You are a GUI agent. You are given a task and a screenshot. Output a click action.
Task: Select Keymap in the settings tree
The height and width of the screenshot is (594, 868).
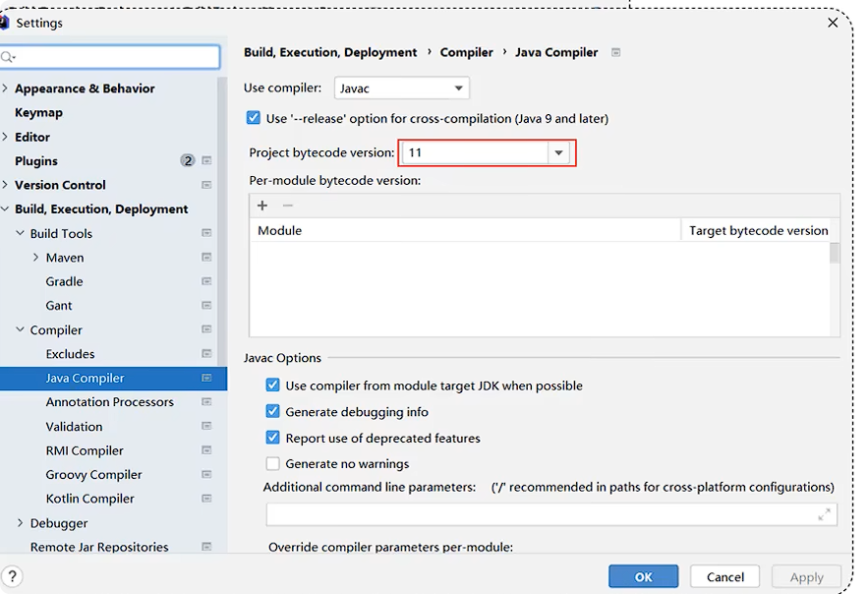click(38, 112)
